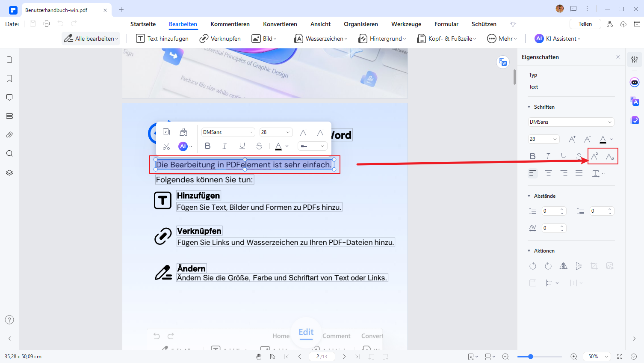Open font color swatch in floating toolbar
The width and height of the screenshot is (644, 363).
278,146
